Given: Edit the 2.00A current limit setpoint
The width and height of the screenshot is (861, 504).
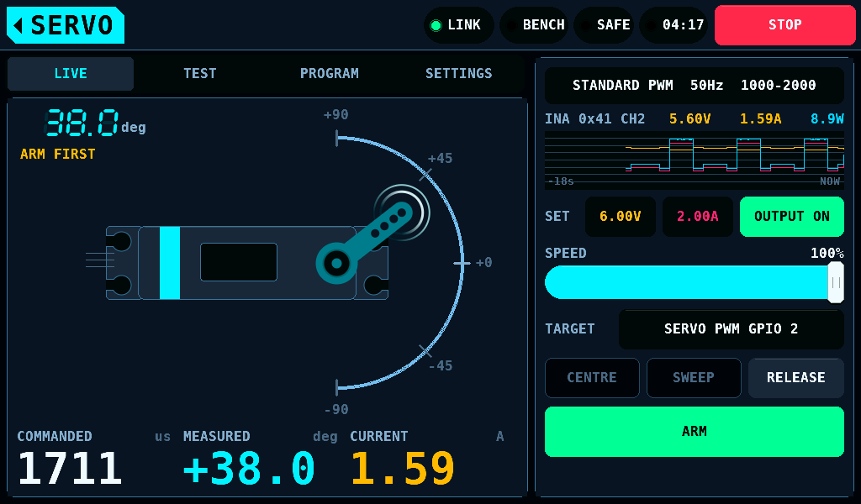Looking at the screenshot, I should pos(697,217).
